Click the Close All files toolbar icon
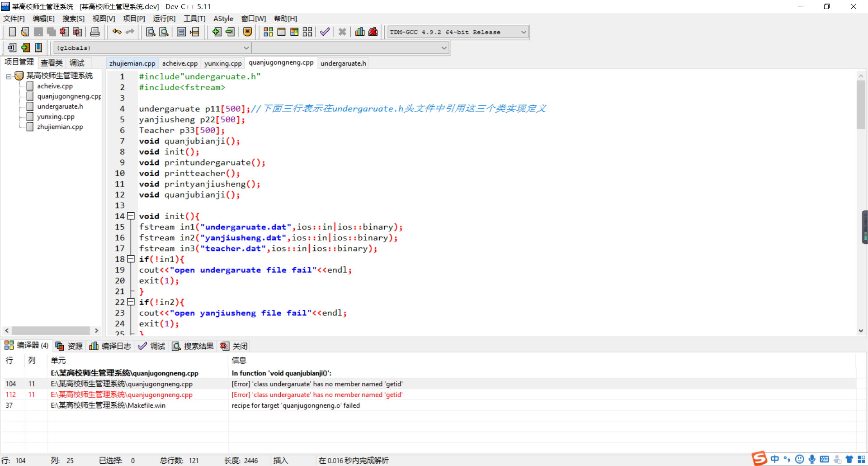The image size is (868, 466). point(78,32)
